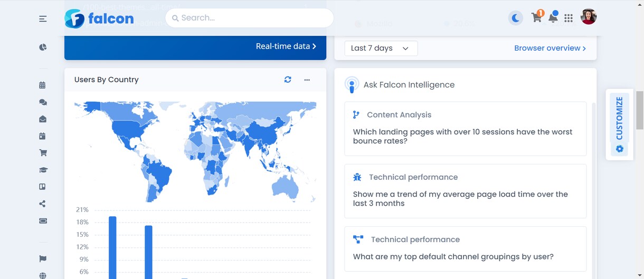
Task: Open the shopping cart icon
Action: [536, 17]
